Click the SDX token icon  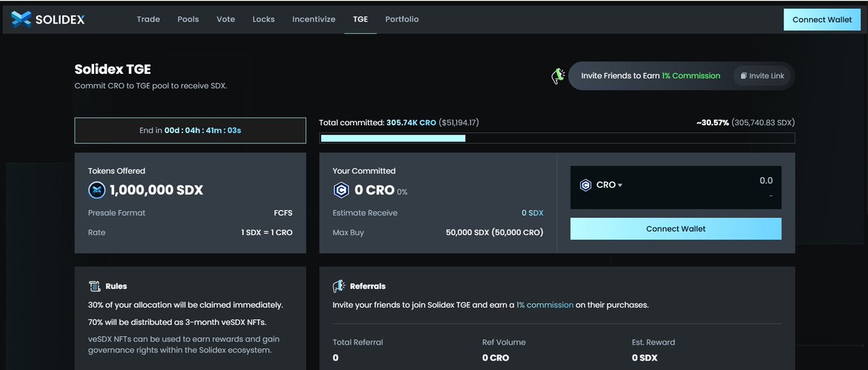coord(97,190)
